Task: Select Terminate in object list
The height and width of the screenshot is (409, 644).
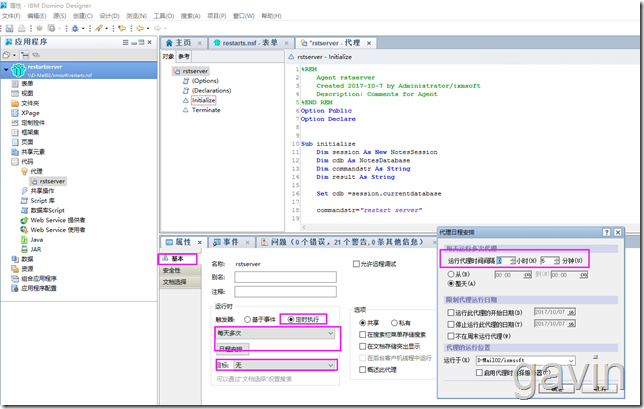Action: point(206,110)
